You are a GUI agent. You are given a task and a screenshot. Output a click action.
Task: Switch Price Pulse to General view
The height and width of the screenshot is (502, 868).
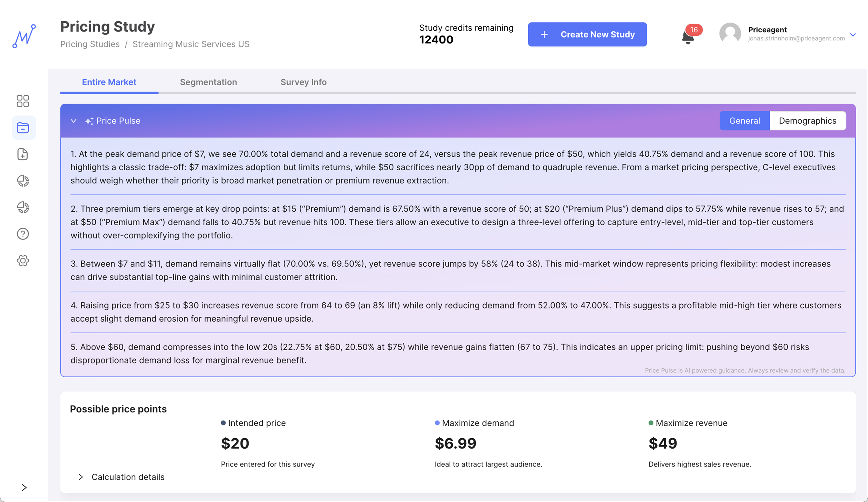pyautogui.click(x=744, y=121)
